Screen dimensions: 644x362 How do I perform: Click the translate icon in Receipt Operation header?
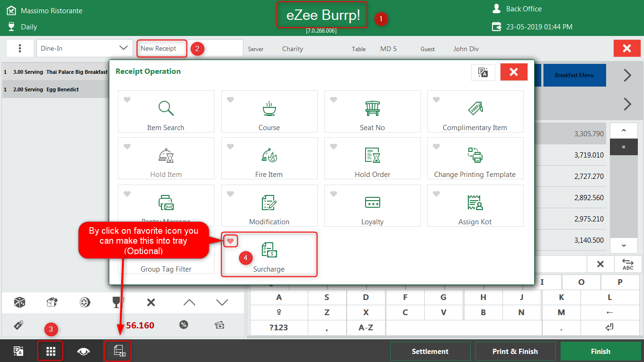point(483,72)
